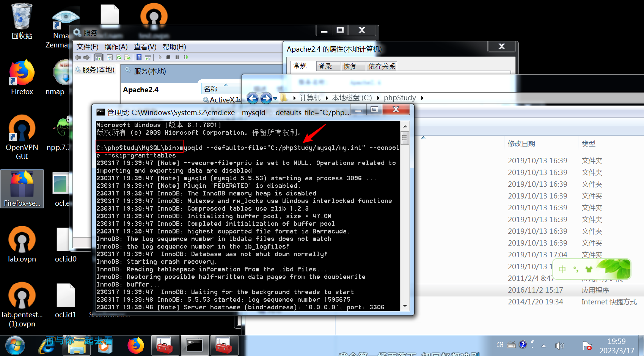Select the ocl.id0 file on desktop
The height and width of the screenshot is (356, 644).
point(66,245)
